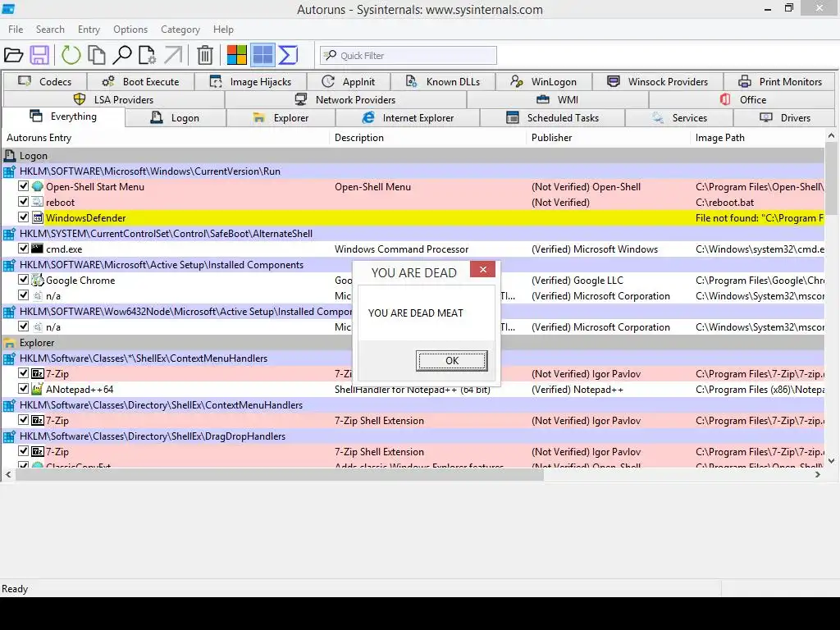This screenshot has width=840, height=630.
Task: Switch to the Image Hijacks tab
Action: click(251, 81)
